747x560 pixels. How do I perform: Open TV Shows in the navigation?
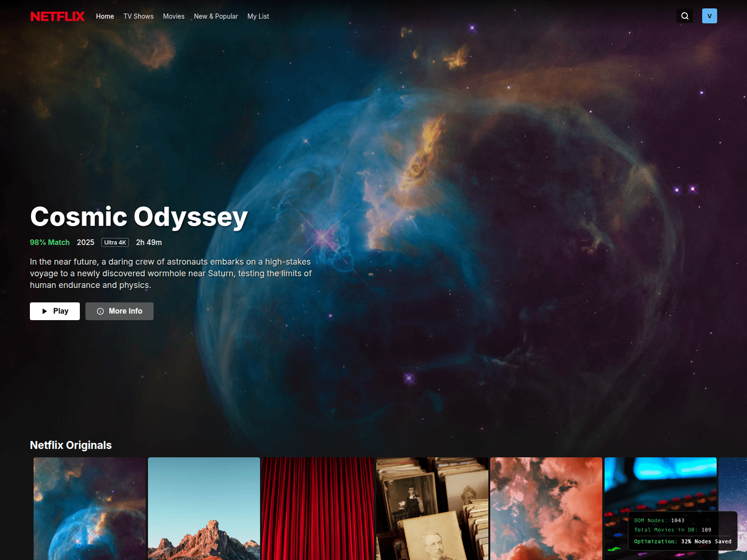pos(138,16)
